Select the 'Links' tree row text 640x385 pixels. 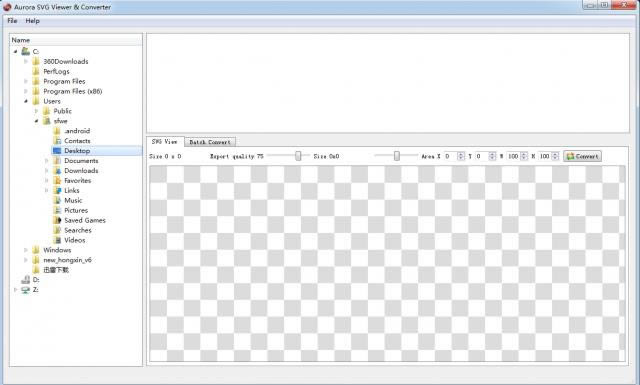tap(72, 191)
